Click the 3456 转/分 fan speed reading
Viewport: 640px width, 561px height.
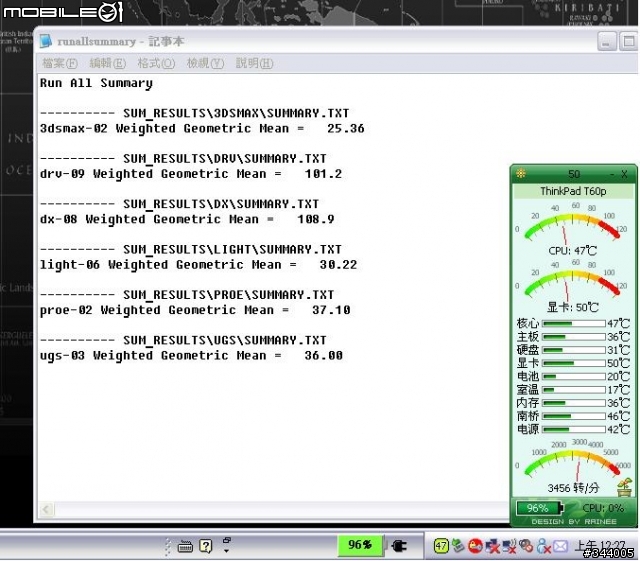pyautogui.click(x=573, y=488)
